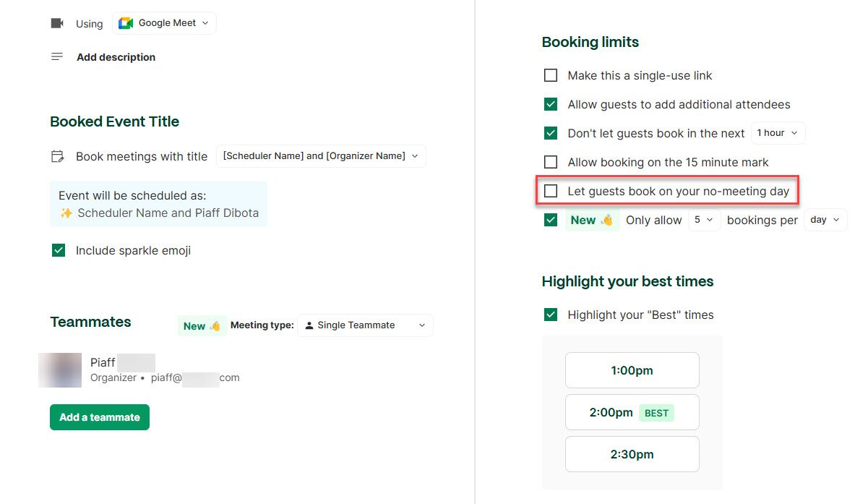Open the bookings per day dropdown
This screenshot has width=868, height=504.
pyautogui.click(x=825, y=220)
